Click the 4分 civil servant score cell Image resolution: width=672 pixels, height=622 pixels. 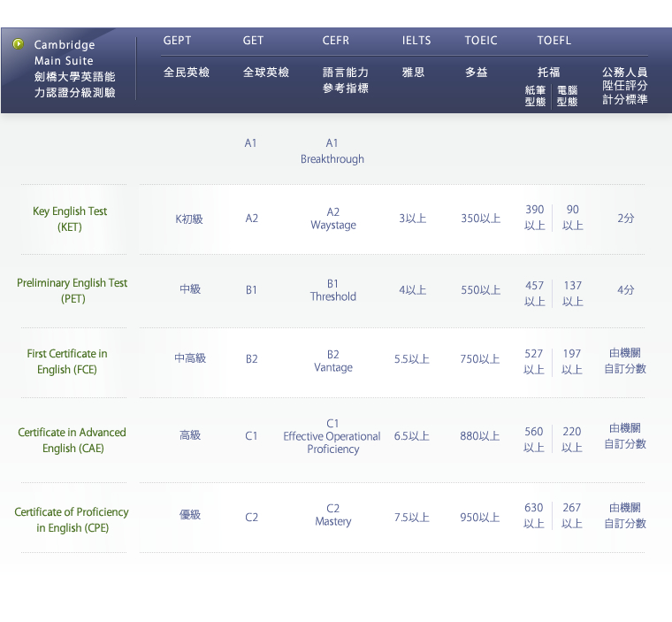[x=626, y=290]
